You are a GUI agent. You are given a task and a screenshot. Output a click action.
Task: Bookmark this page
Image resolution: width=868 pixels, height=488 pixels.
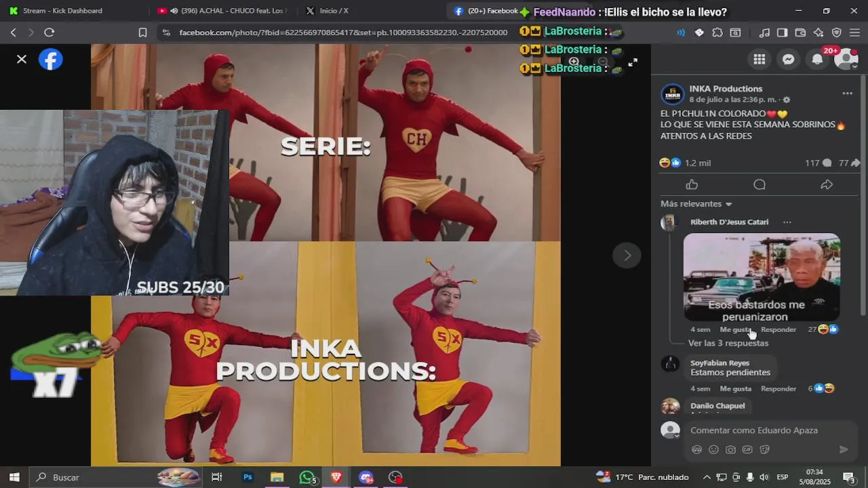tap(142, 33)
